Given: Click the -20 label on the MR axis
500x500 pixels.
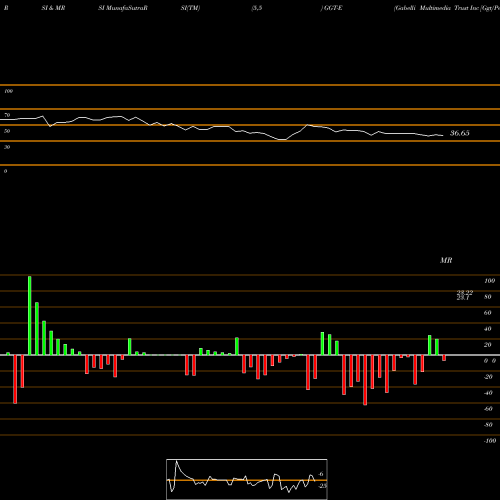Looking at the screenshot, I should pos(488,377).
